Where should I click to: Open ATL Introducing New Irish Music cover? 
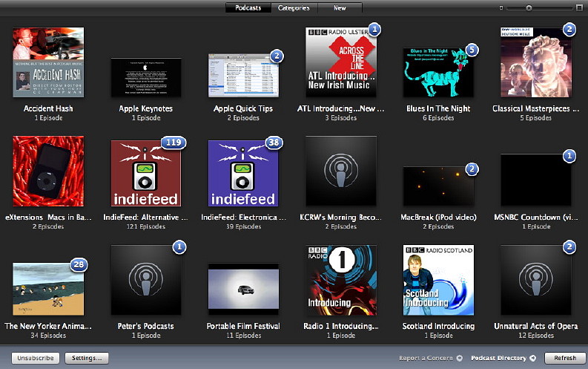click(x=341, y=62)
